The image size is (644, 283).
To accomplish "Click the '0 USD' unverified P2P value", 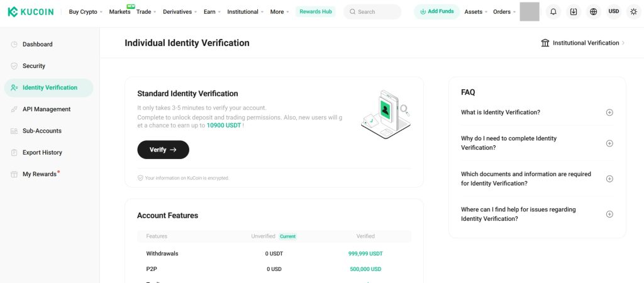I will pyautogui.click(x=274, y=269).
